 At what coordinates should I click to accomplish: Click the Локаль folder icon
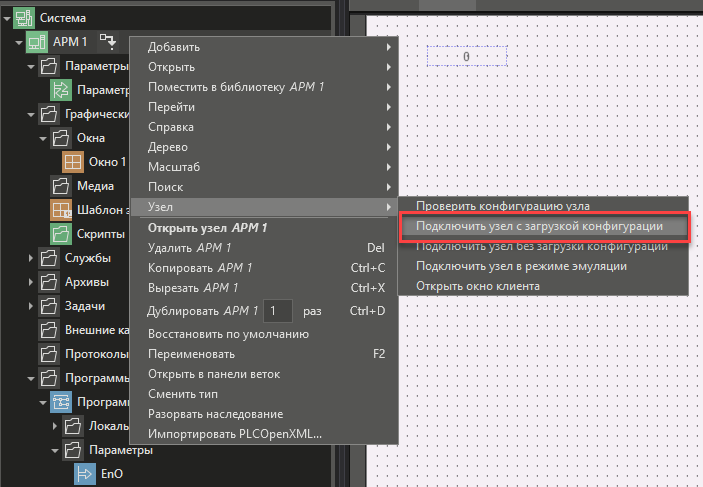coord(73,426)
